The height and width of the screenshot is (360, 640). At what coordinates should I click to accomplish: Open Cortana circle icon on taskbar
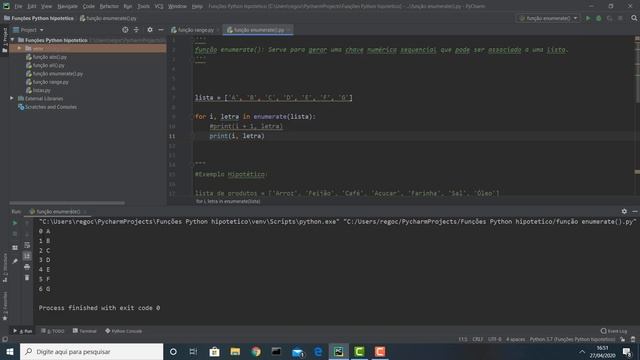click(173, 351)
